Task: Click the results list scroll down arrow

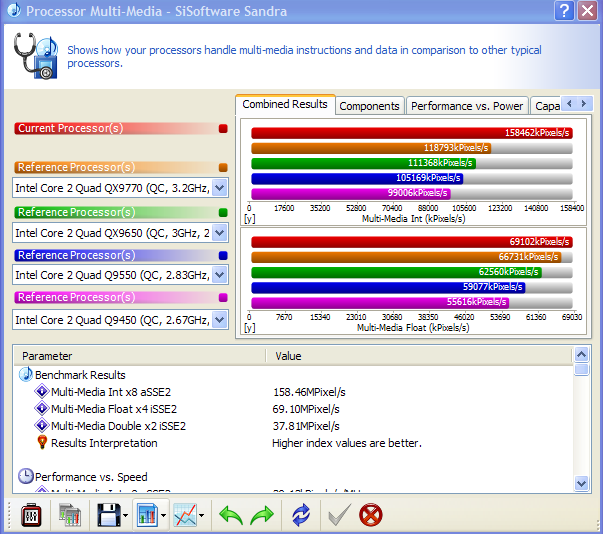Action: click(x=581, y=483)
